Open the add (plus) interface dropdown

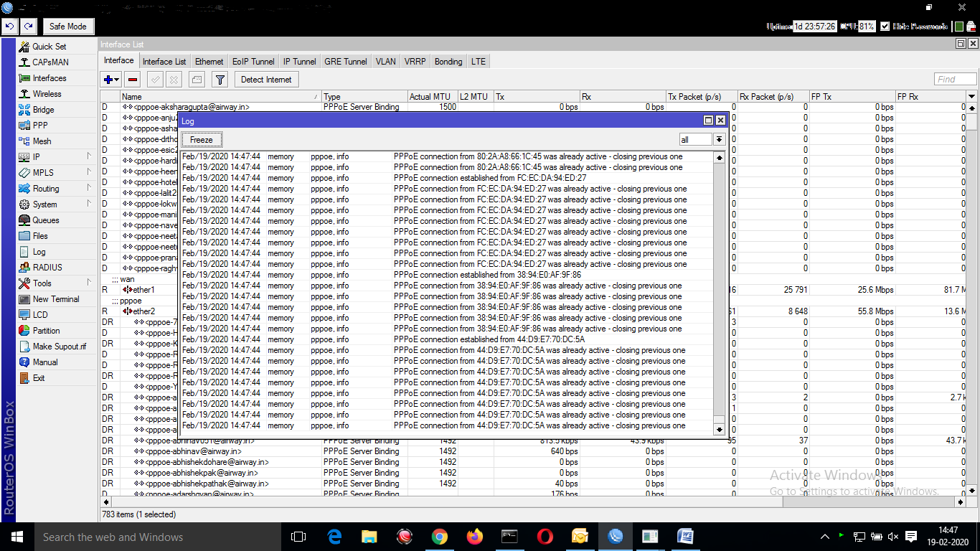111,80
